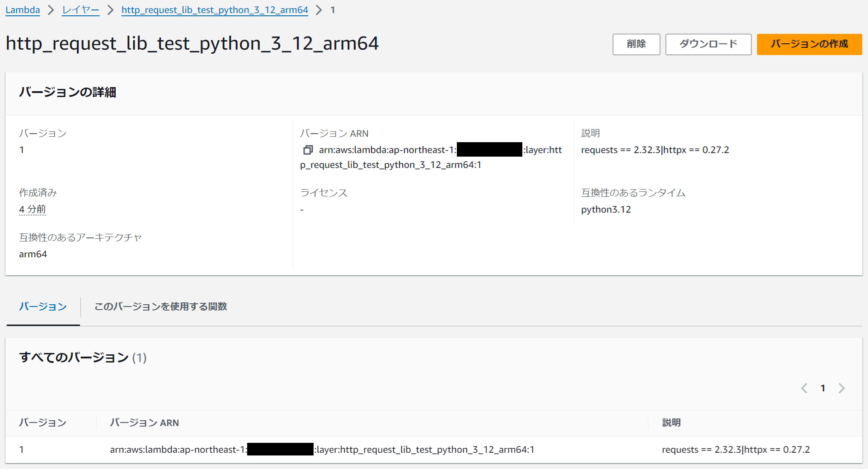
Task: Click version 1 in the breadcrumb
Action: pyautogui.click(x=333, y=9)
